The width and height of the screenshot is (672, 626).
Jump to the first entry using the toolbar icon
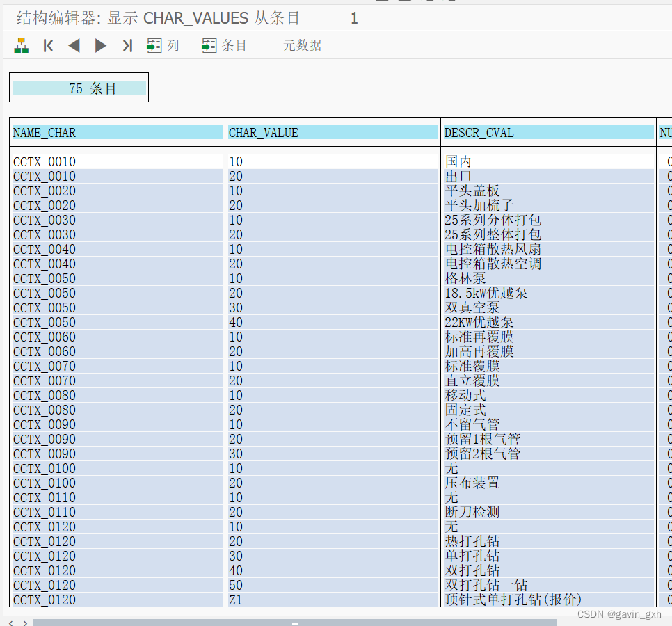pos(47,45)
